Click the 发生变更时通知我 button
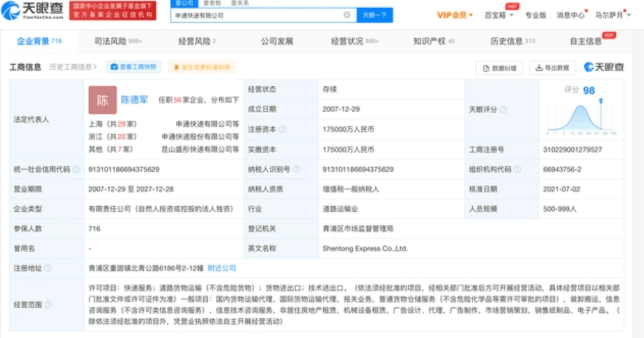644x338 pixels. 202,67
